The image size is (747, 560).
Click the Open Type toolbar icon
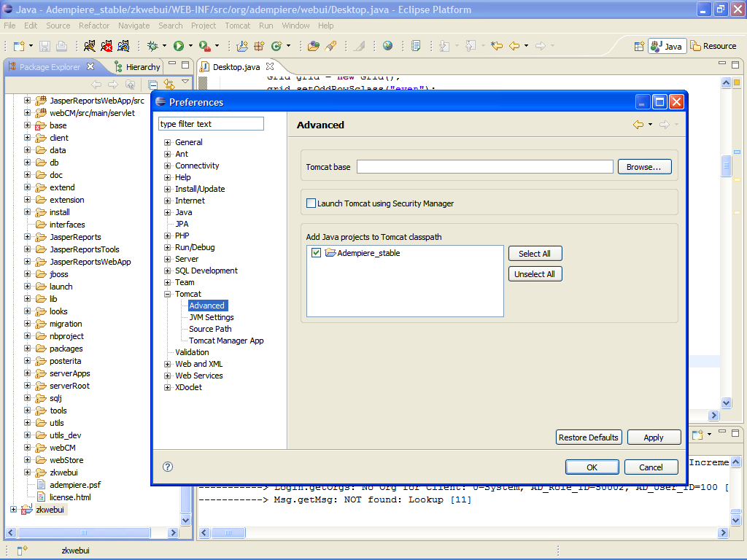[313, 46]
